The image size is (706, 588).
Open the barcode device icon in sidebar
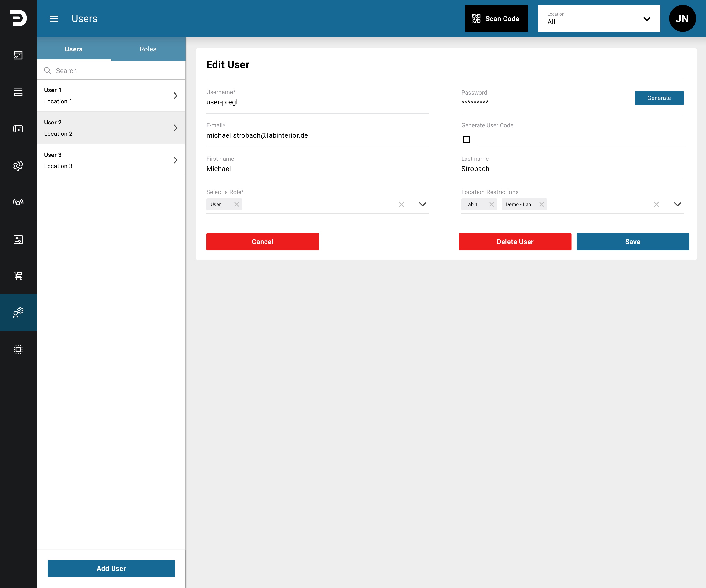[18, 129]
